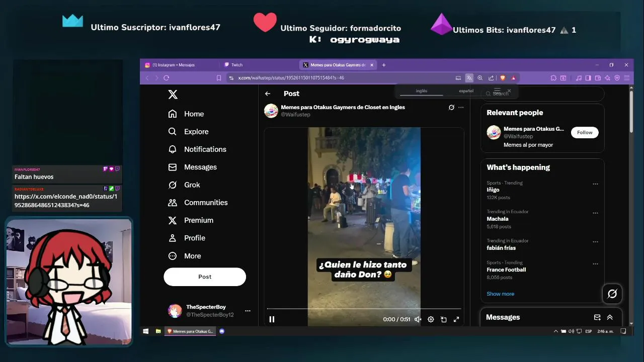644x362 pixels.
Task: Open a new browser tab
Action: tap(384, 65)
